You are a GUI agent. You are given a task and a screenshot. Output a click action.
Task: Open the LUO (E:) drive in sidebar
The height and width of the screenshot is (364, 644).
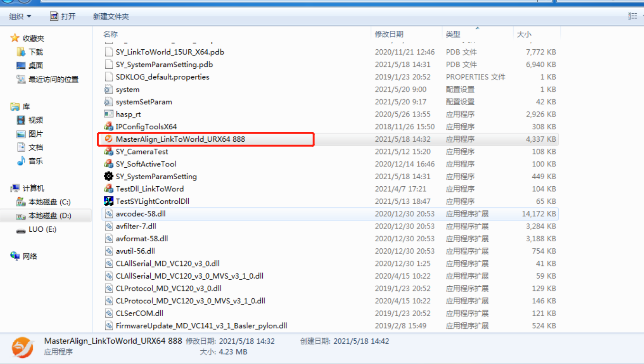(42, 229)
